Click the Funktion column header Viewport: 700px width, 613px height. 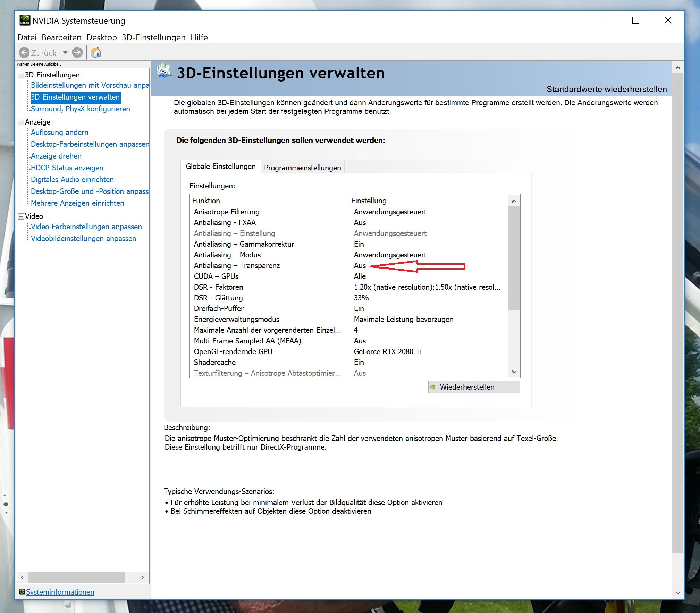pyautogui.click(x=269, y=201)
